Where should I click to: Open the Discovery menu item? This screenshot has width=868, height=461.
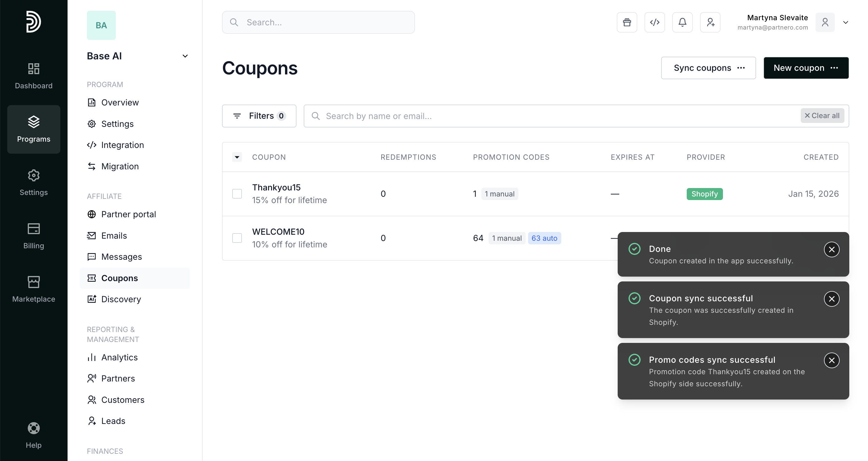(x=121, y=299)
